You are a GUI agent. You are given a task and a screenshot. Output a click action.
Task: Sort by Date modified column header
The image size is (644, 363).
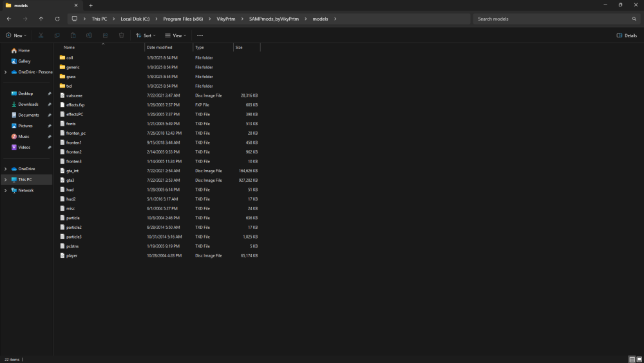(159, 47)
